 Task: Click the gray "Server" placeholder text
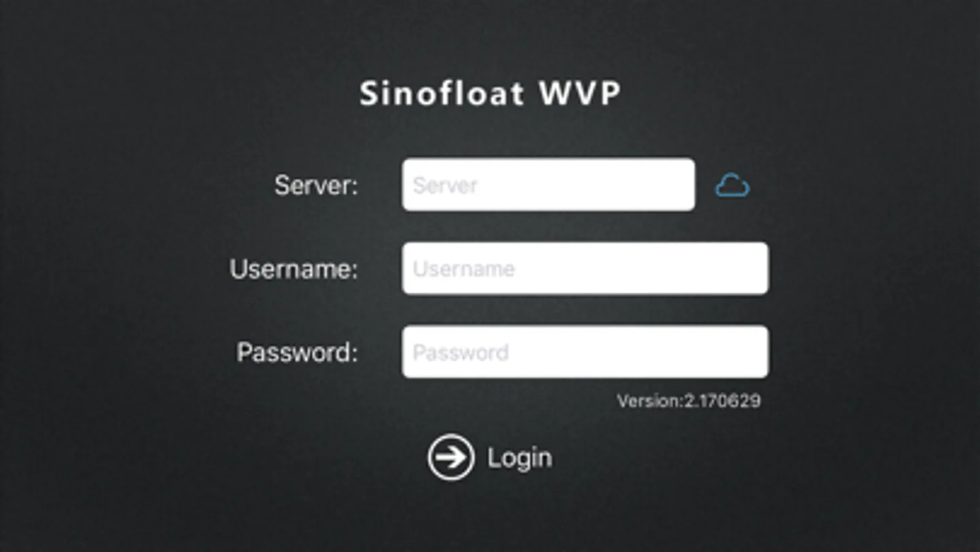point(445,185)
